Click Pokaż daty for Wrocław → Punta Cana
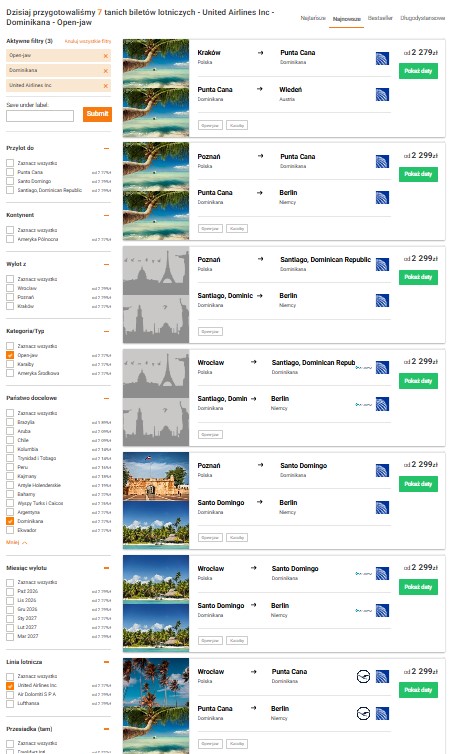Viewport: 454px width, 754px height. (x=418, y=690)
